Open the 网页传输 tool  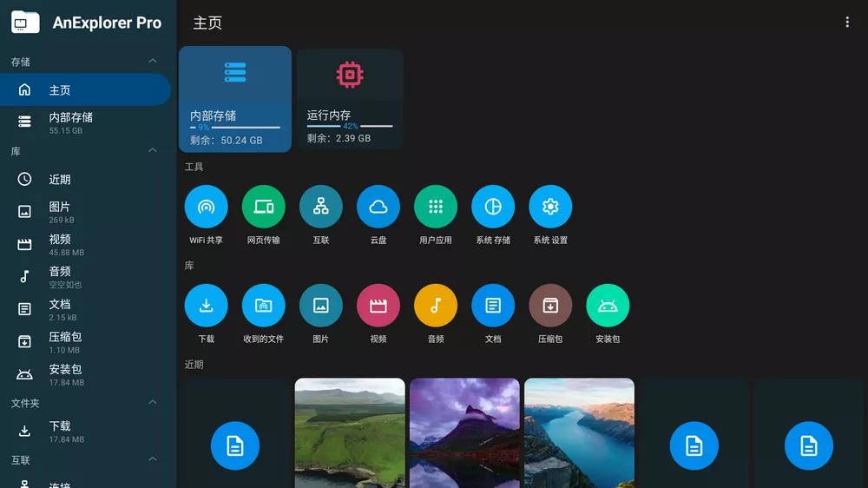pyautogui.click(x=264, y=207)
